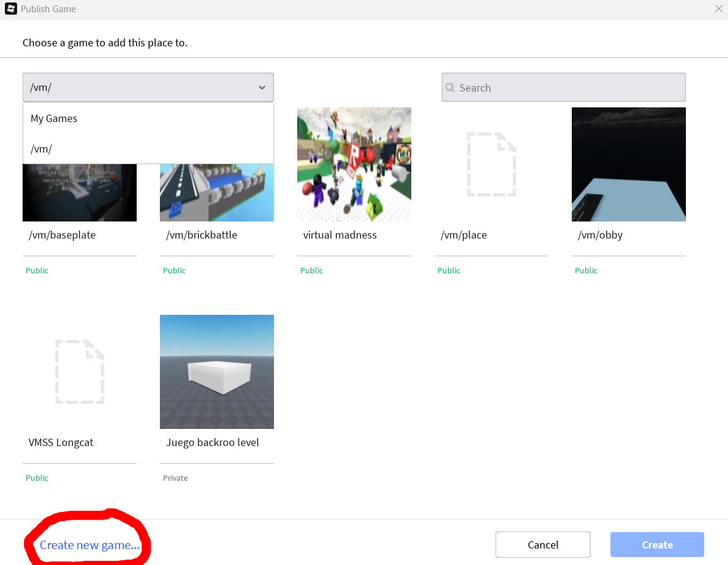Expand the /vm/ owner dropdown
Viewport: 728px width, 565px height.
tap(148, 87)
